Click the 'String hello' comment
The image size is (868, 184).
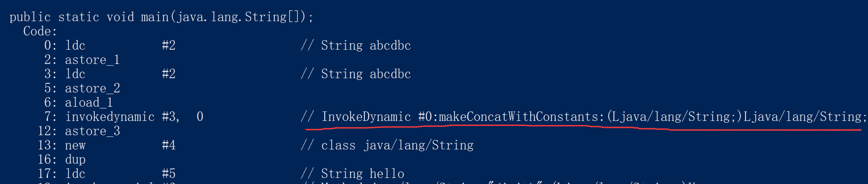(x=362, y=174)
